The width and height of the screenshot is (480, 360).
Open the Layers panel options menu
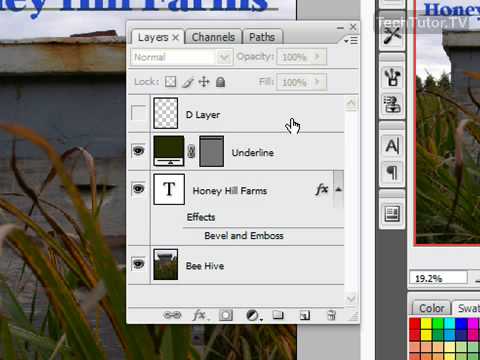[x=351, y=41]
